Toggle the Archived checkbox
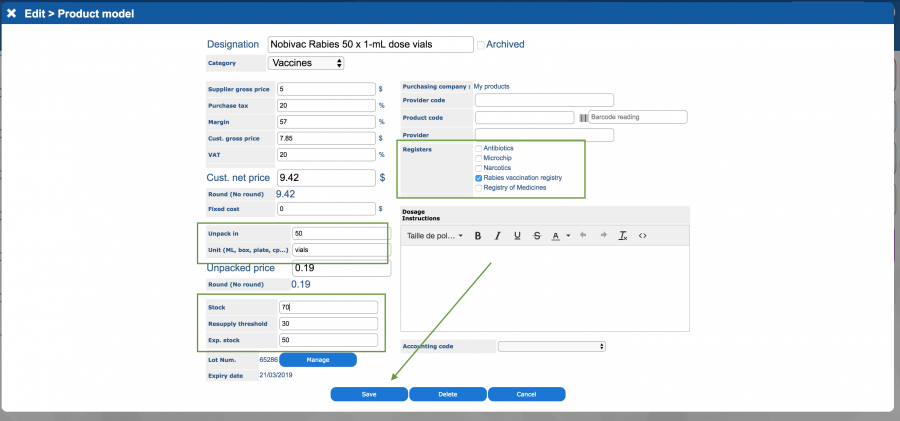 coord(481,45)
